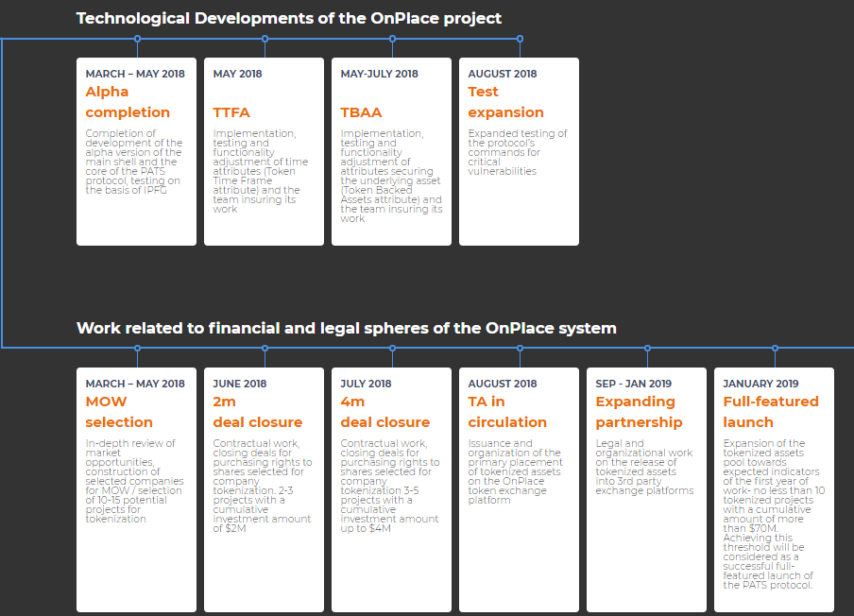Select the "JUNE 2018" date label

240,384
